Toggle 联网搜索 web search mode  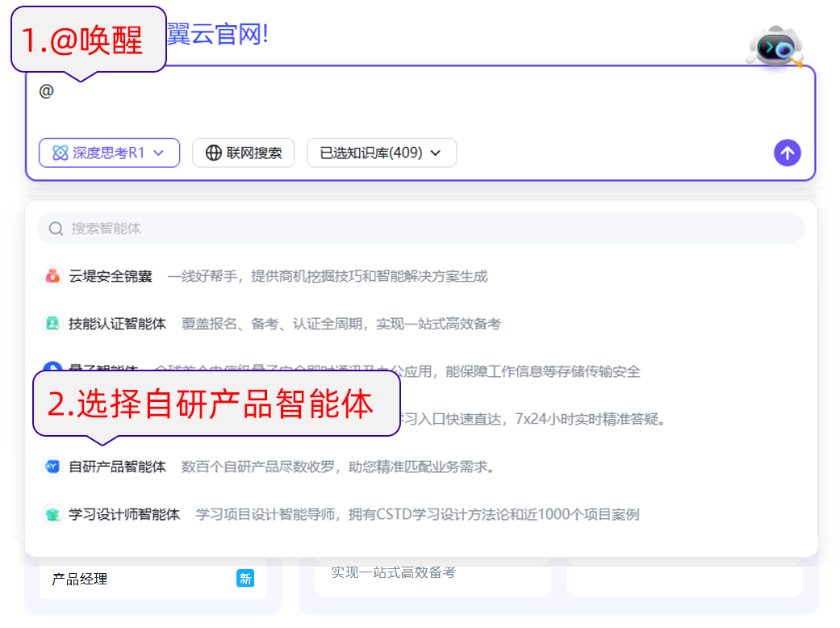[243, 153]
